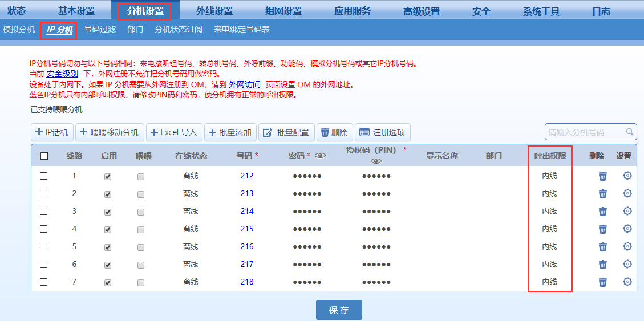Click search magnifier in extension number box
The width and height of the screenshot is (644, 321).
pos(630,132)
